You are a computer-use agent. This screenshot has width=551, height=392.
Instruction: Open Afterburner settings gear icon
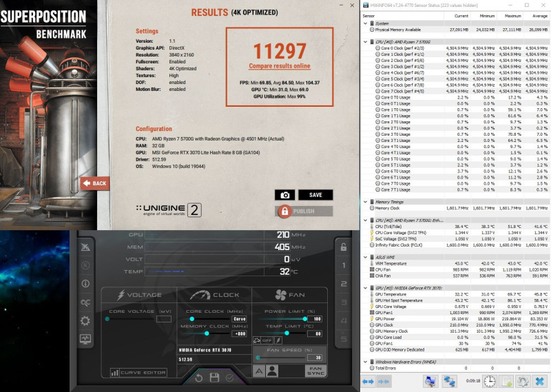[85, 320]
